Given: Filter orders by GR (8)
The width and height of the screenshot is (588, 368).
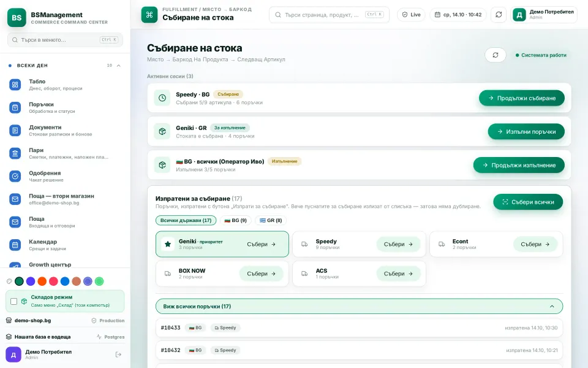Looking at the screenshot, I should pyautogui.click(x=271, y=220).
